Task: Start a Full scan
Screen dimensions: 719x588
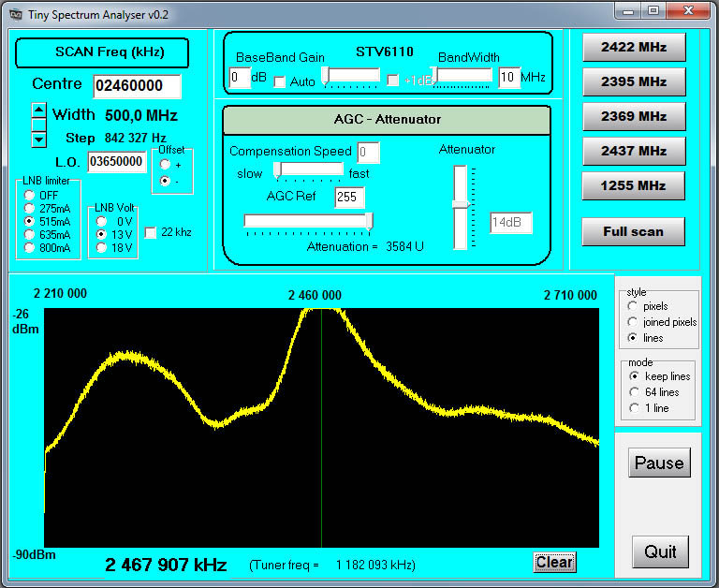Action: coord(633,231)
